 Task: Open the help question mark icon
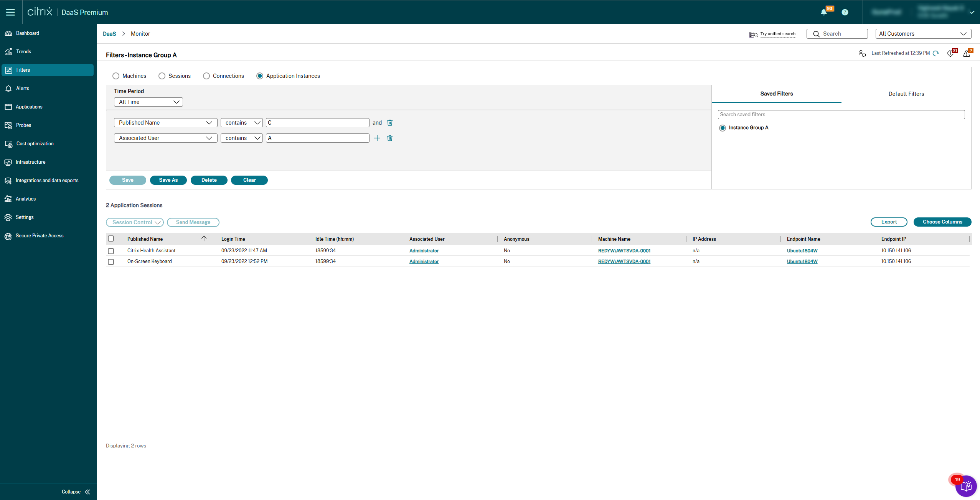click(845, 12)
